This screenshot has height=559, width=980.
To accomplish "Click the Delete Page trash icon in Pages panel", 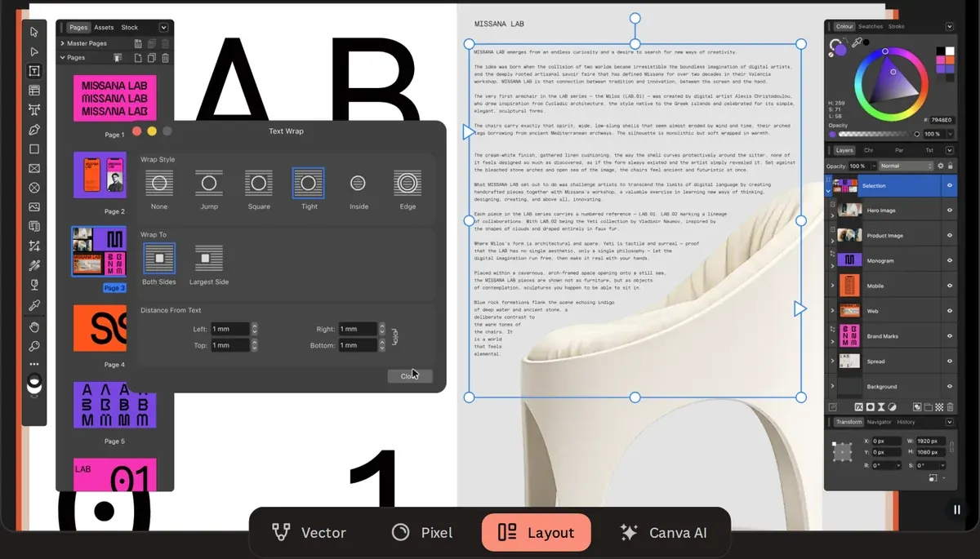I will click(x=165, y=58).
